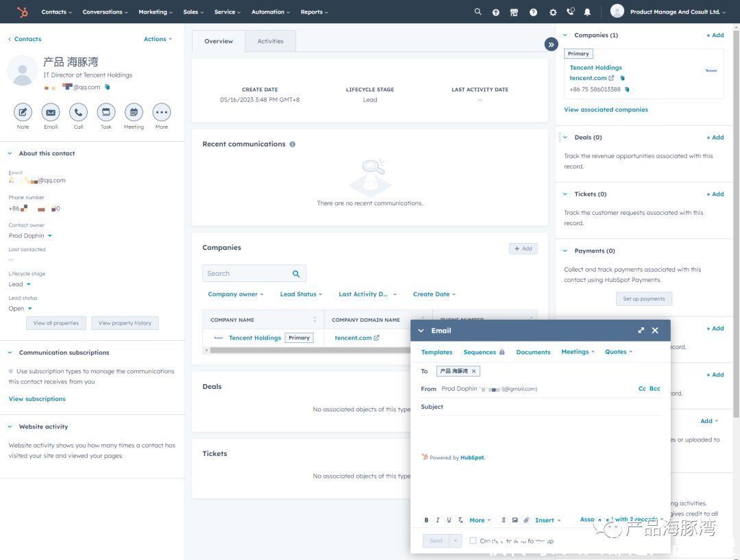The image size is (740, 560).
Task: Open the notifications bell
Action: [x=587, y=12]
